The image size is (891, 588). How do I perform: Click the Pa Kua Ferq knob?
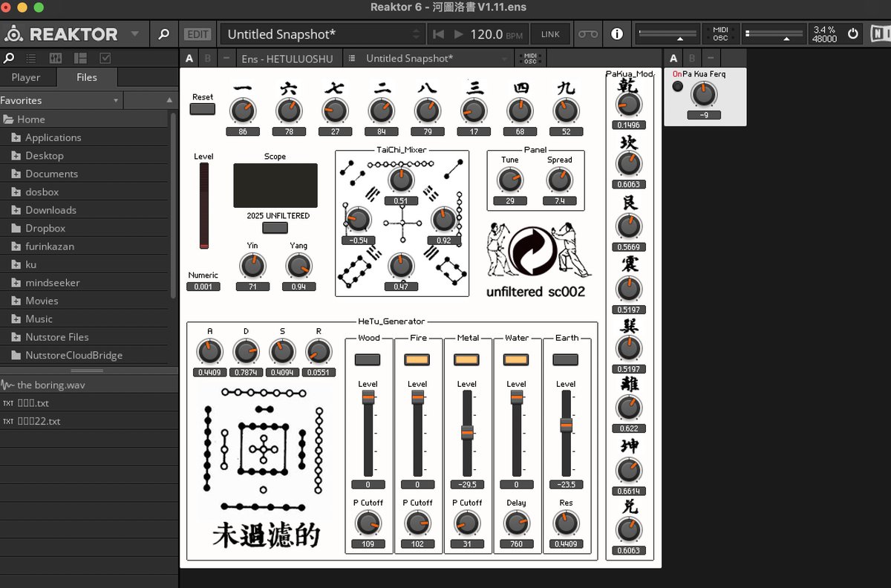(x=704, y=94)
